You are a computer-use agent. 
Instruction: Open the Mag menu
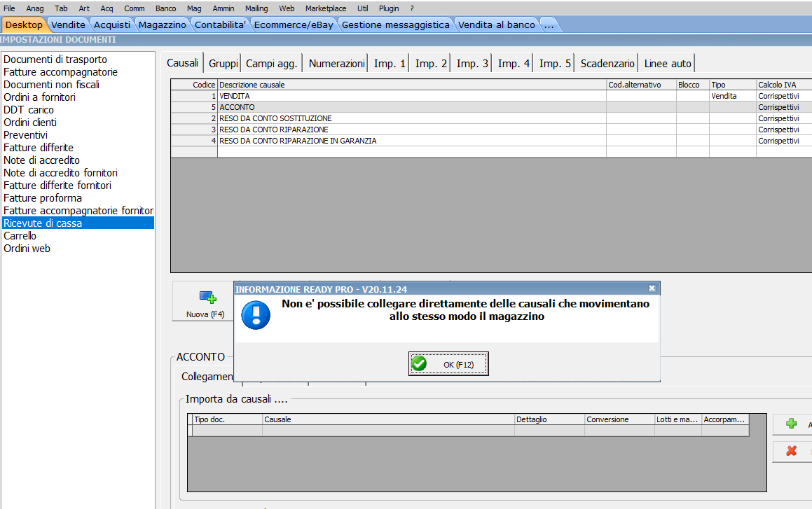coord(194,8)
